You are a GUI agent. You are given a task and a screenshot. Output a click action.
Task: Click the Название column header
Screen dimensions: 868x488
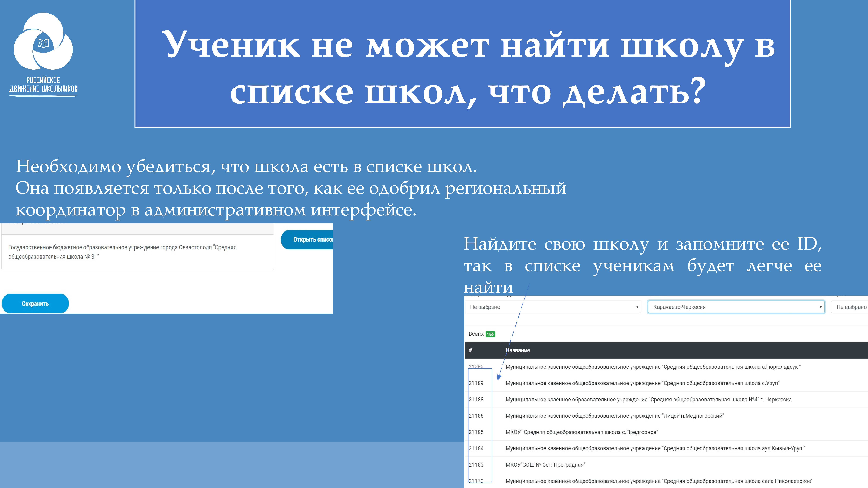(x=518, y=350)
